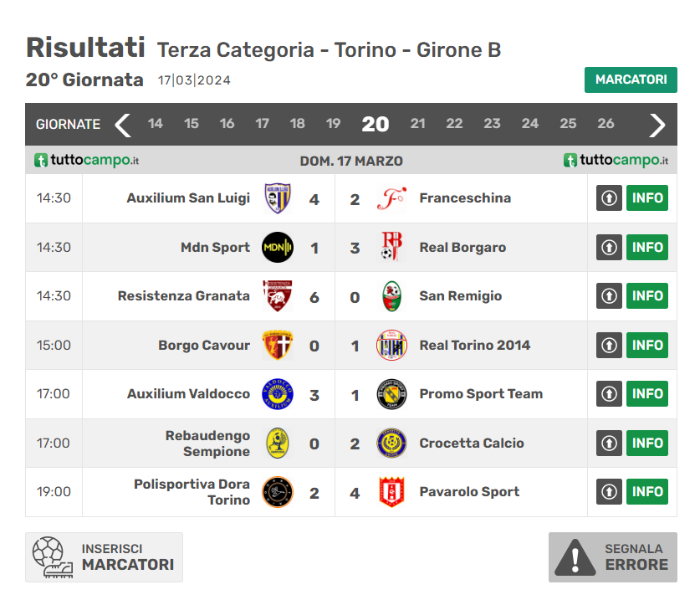Select giornata 21 in the navigation bar
This screenshot has width=700, height=600.
click(x=418, y=124)
